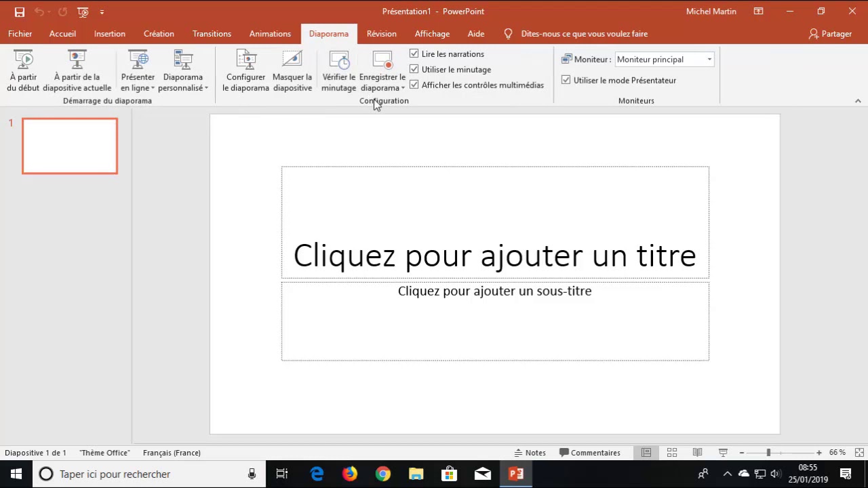Open the Affichage tab
The height and width of the screenshot is (488, 868).
(x=432, y=34)
